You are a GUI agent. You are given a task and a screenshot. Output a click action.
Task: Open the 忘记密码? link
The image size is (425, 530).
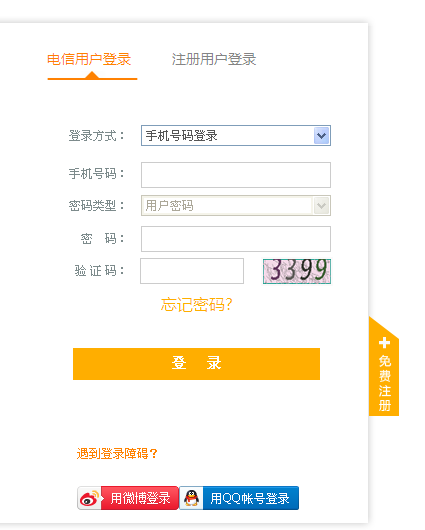pos(196,305)
